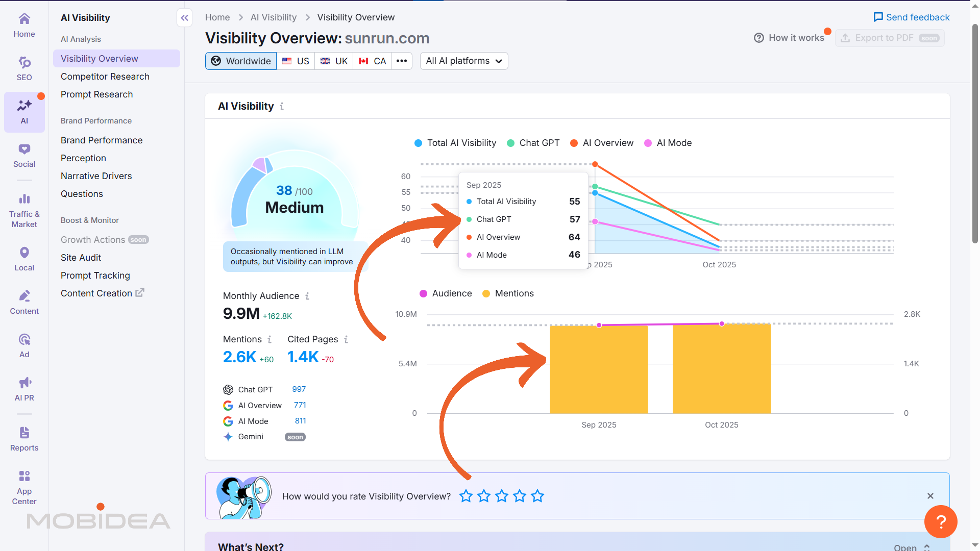This screenshot has width=980, height=551.
Task: Open Competitor Research from the menu
Action: coord(105,77)
